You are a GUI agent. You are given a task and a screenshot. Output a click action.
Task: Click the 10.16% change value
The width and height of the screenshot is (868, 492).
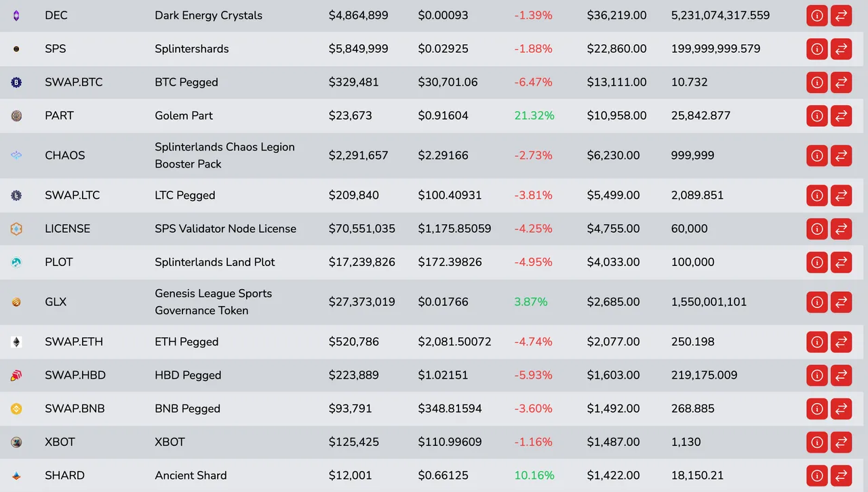[534, 476]
